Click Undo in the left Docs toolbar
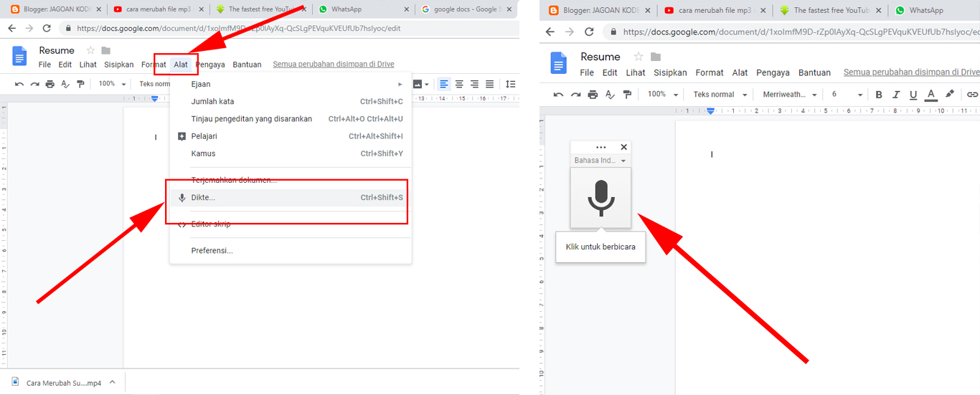The width and height of the screenshot is (980, 395). [19, 84]
